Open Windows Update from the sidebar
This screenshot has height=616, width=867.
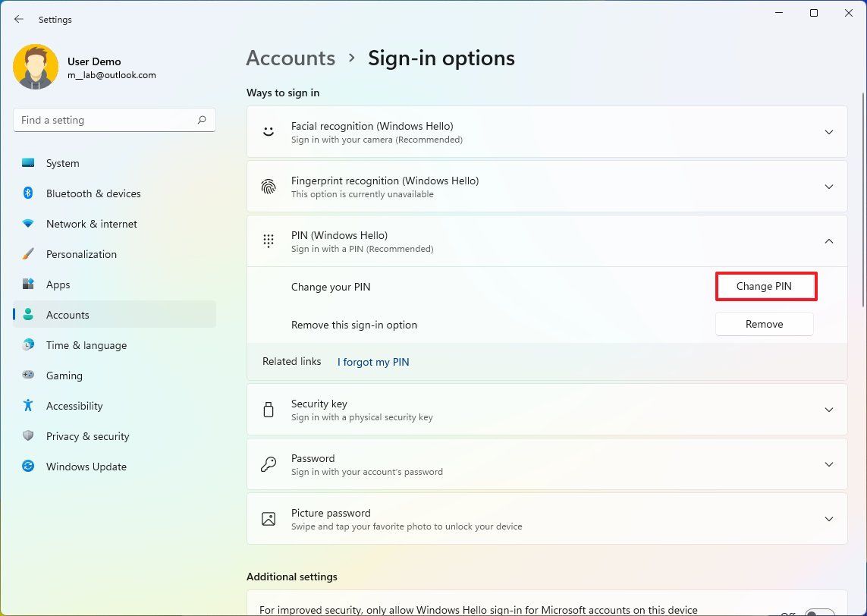pos(86,467)
